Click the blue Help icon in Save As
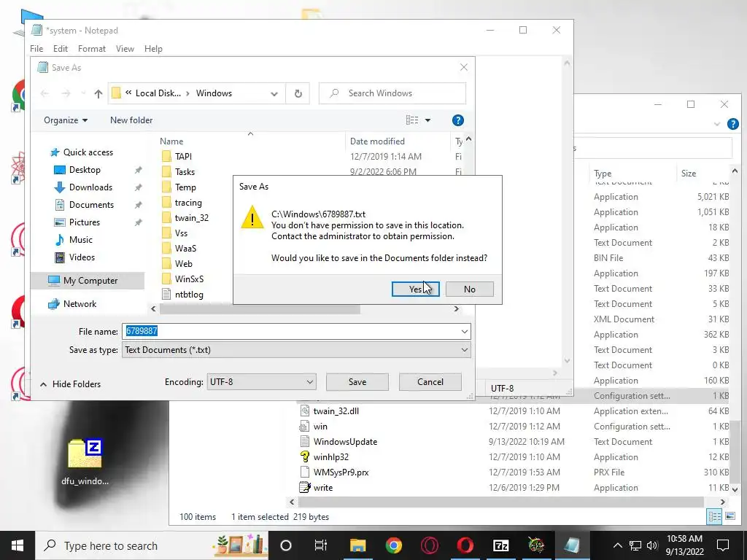 (x=458, y=120)
